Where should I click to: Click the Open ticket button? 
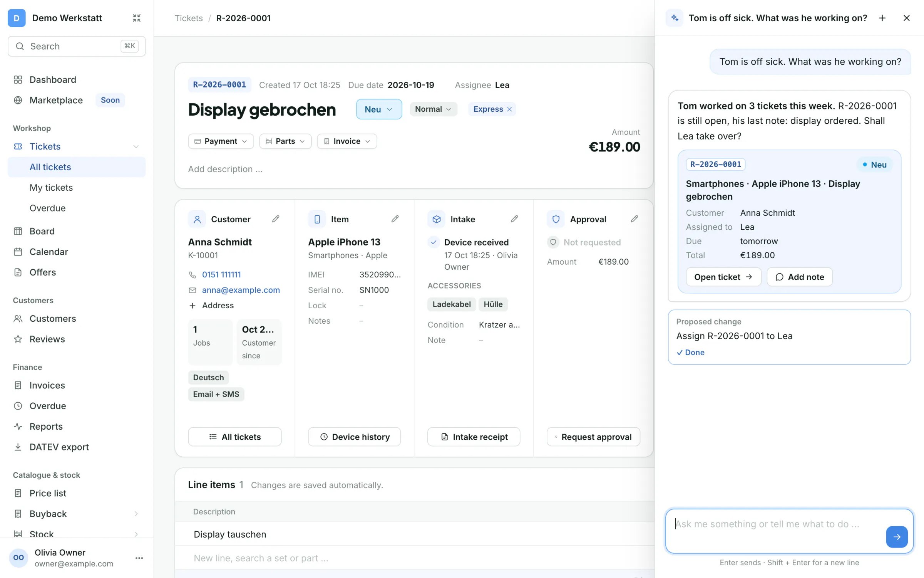[x=723, y=277]
